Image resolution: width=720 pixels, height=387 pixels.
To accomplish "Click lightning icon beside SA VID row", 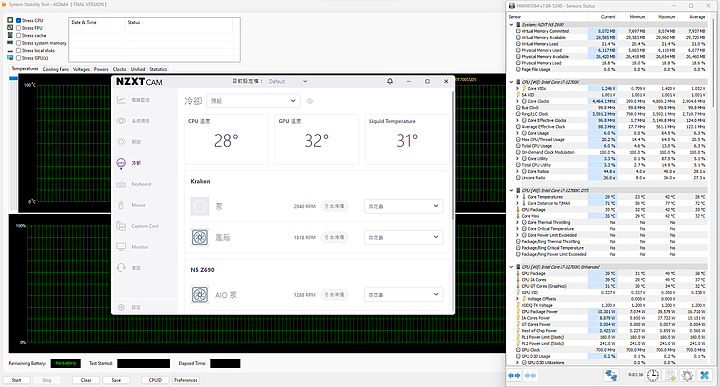I will (519, 95).
